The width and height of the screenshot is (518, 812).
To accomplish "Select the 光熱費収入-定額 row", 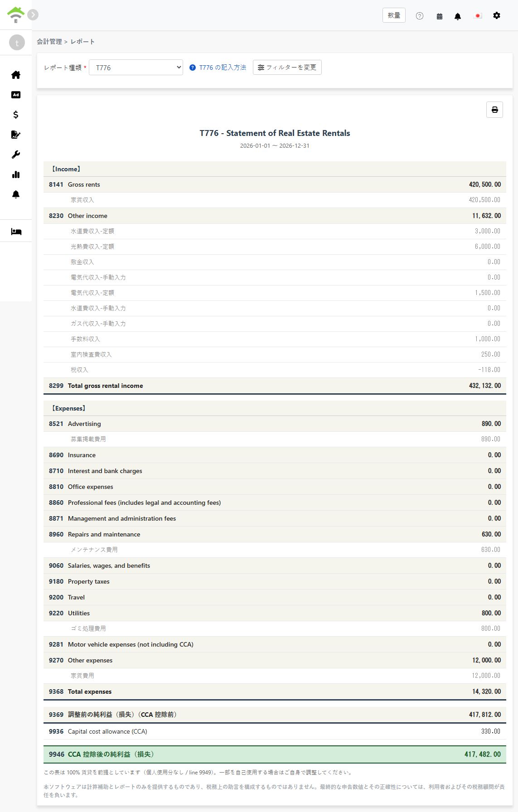I will [x=275, y=246].
